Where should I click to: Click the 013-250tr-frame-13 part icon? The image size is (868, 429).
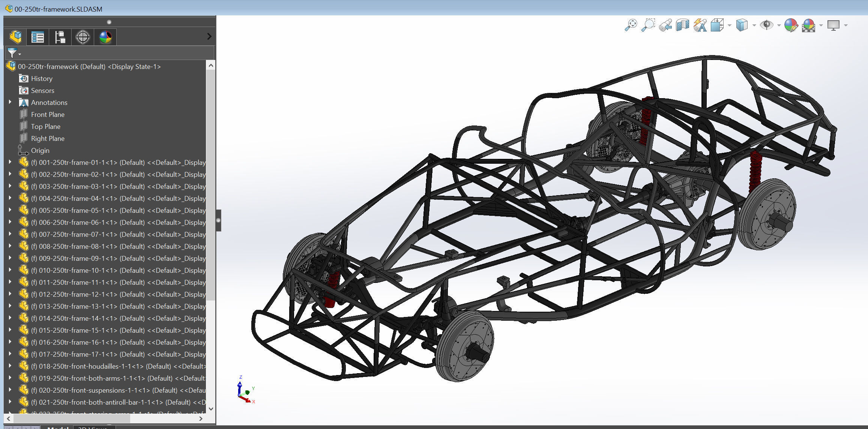tap(24, 306)
